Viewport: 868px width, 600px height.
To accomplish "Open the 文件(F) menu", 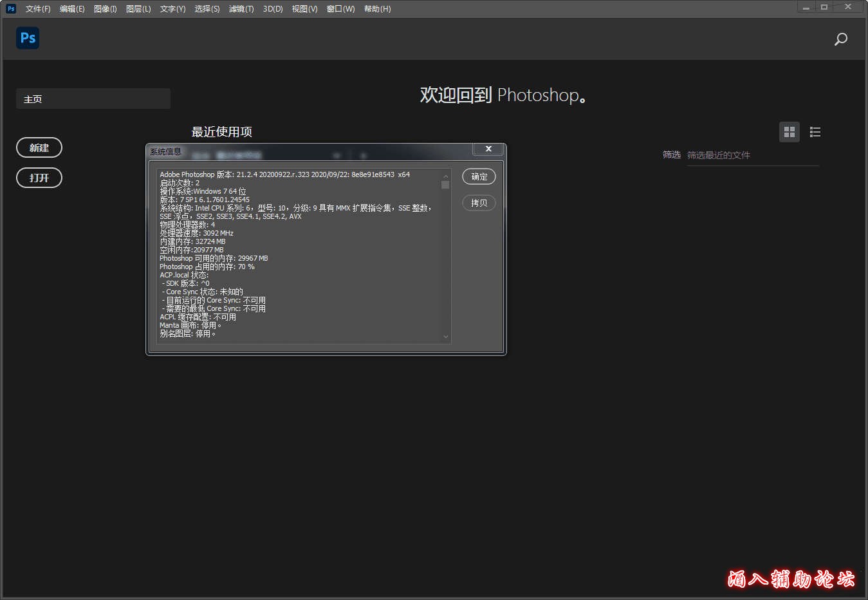I will 38,9.
